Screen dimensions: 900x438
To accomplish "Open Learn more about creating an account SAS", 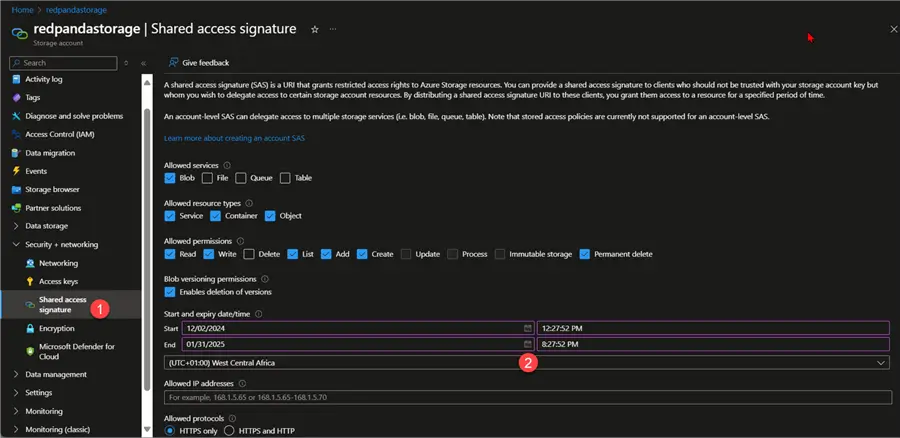I will 234,138.
